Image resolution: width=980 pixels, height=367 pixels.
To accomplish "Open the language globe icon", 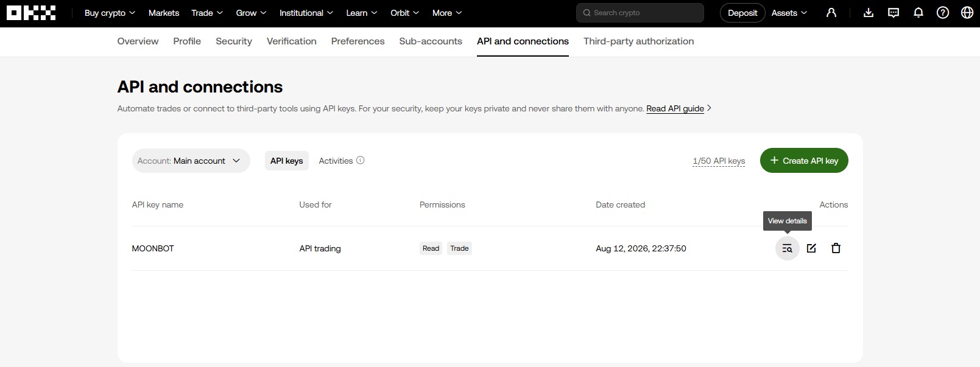I will coord(967,13).
